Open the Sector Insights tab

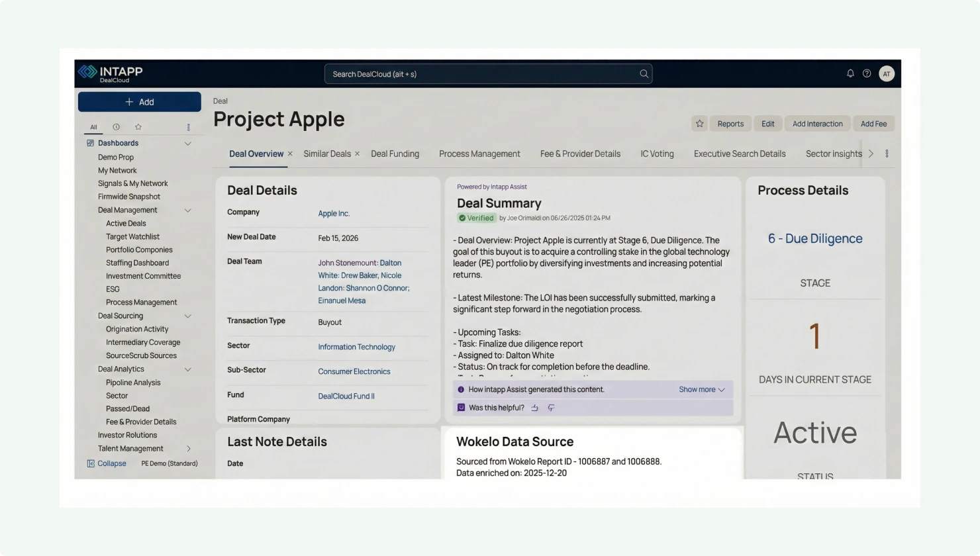click(x=834, y=154)
